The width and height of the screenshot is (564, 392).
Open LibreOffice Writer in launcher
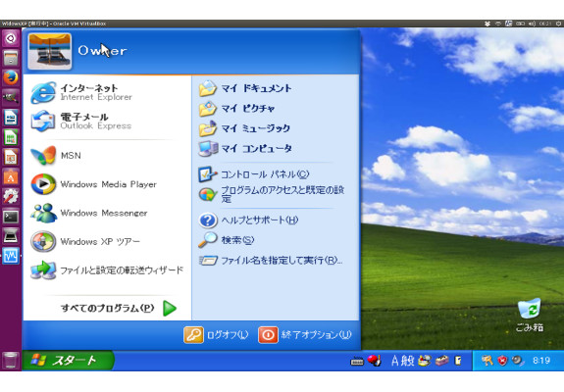pos(11,118)
